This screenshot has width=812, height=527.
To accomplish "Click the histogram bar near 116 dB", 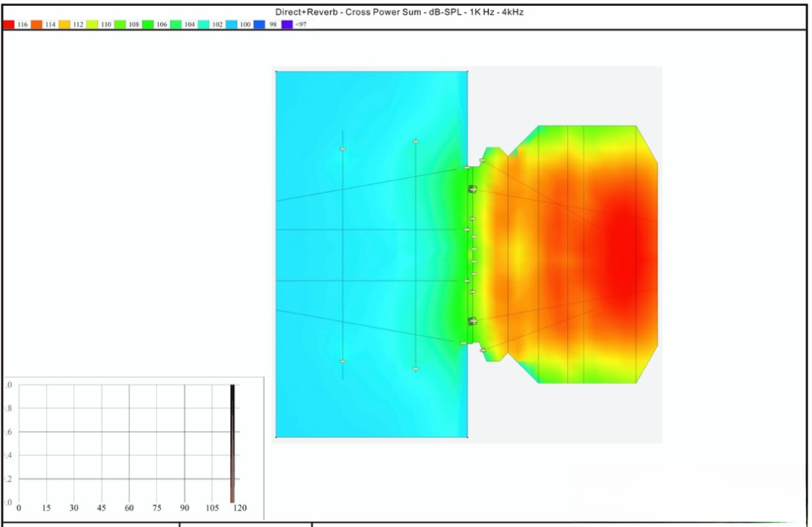I will click(233, 444).
